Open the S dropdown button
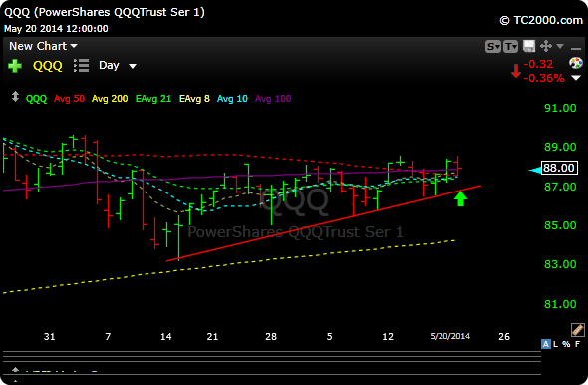 492,47
